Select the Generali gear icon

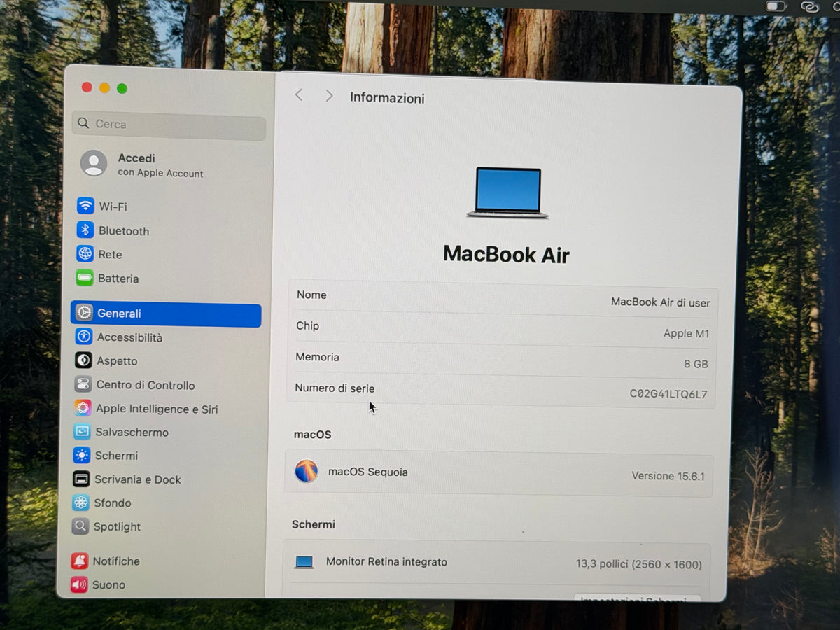coord(84,313)
